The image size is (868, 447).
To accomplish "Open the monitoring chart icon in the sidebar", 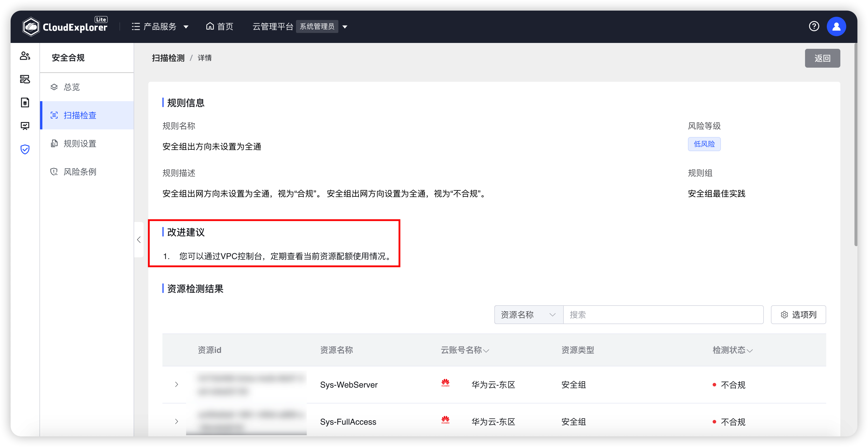I will [x=25, y=126].
